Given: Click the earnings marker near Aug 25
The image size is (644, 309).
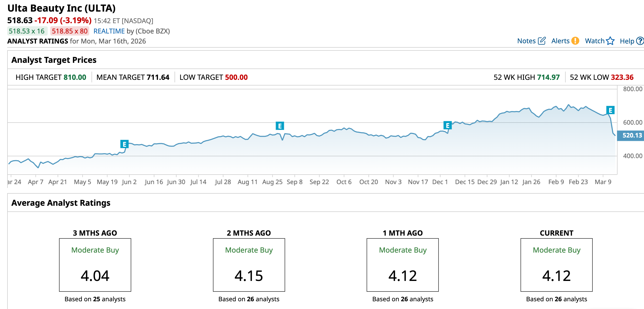Looking at the screenshot, I should pos(280,126).
